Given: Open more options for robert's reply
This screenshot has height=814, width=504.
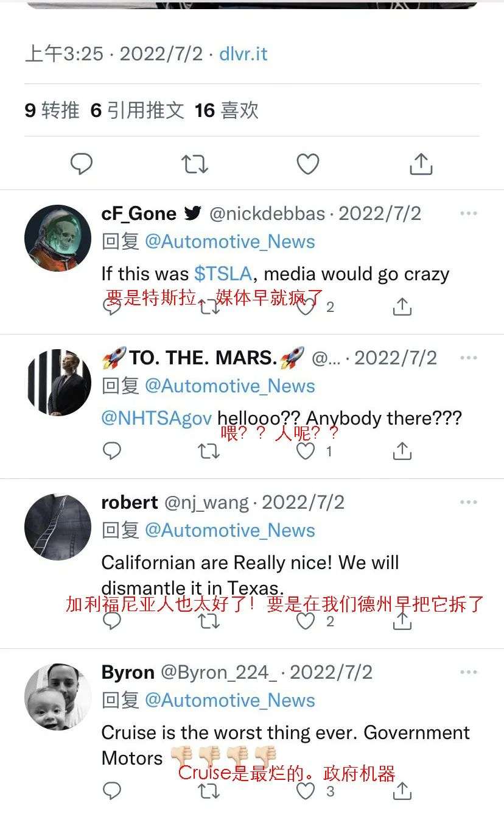Looking at the screenshot, I should click(x=469, y=502).
